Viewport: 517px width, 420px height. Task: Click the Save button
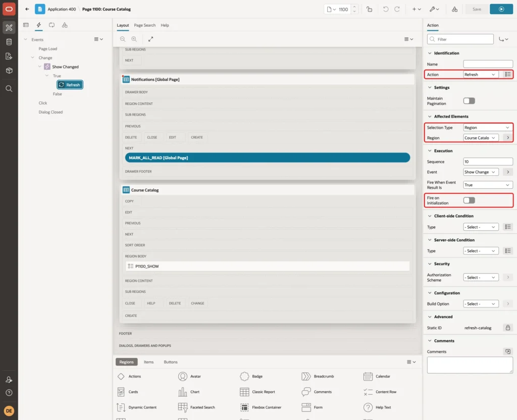(x=477, y=9)
